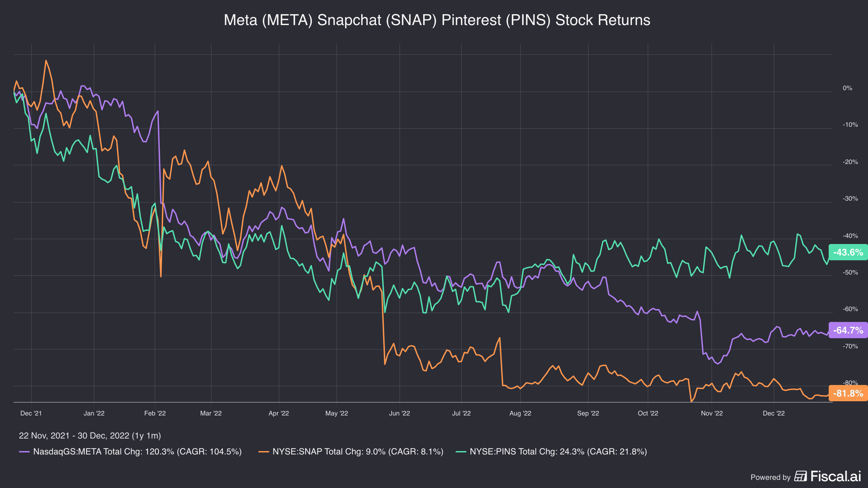Click the chart title text
This screenshot has height=488, width=868.
437,20
